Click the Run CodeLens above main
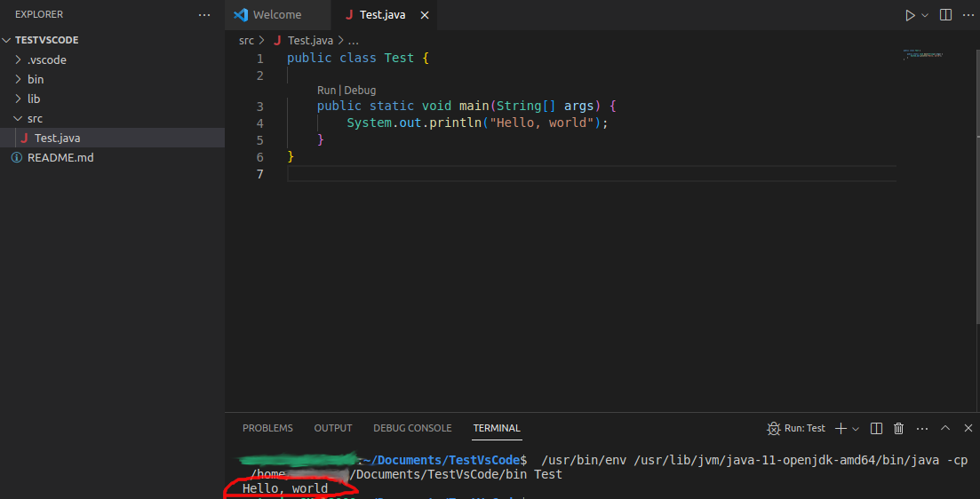This screenshot has height=499, width=980. coord(326,91)
